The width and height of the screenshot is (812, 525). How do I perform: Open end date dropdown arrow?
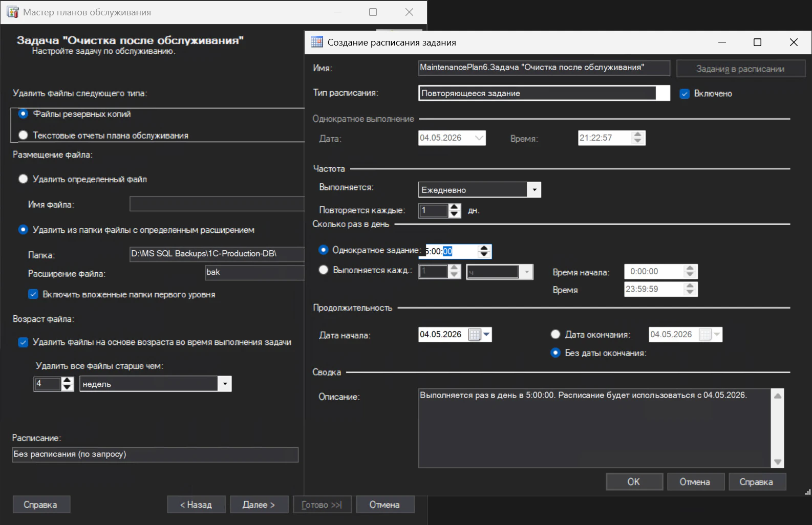[717, 335]
